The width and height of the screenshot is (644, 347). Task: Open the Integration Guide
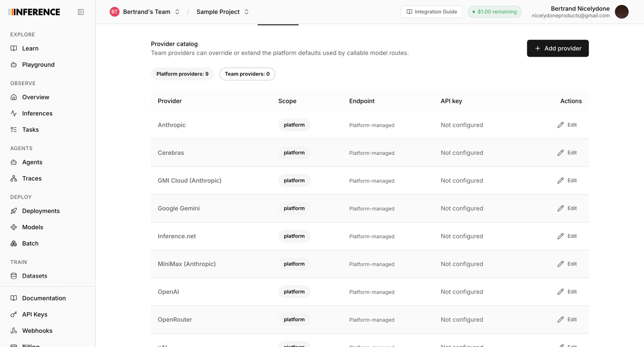tap(431, 12)
